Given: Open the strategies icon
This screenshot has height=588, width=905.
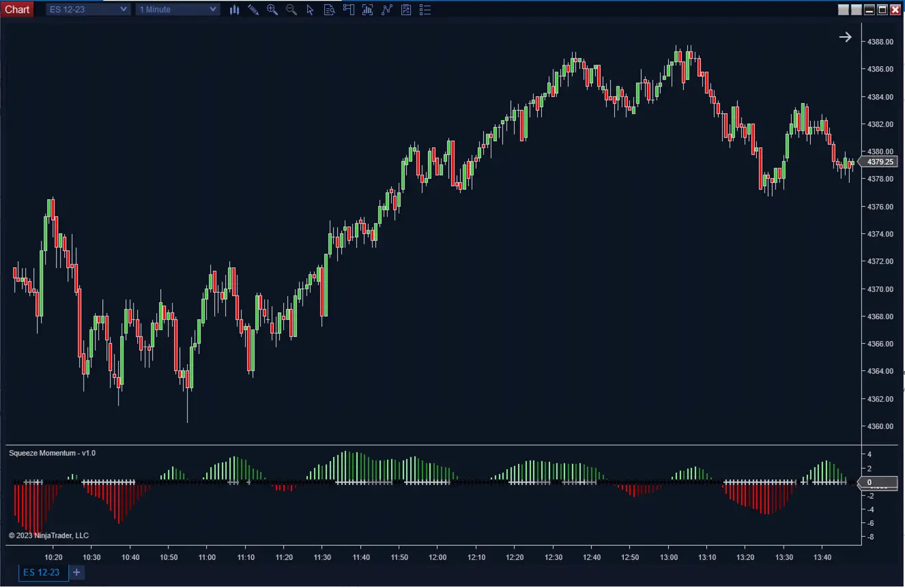Looking at the screenshot, I should 387,10.
